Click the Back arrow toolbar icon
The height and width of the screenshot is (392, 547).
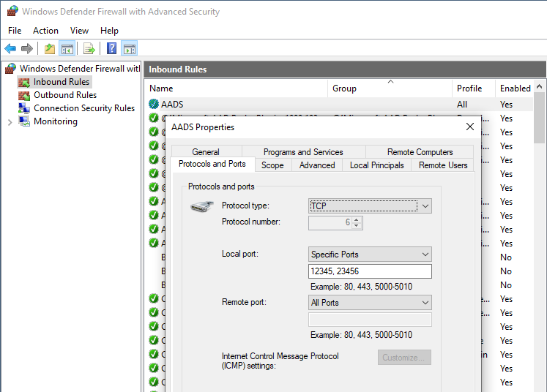pos(10,49)
